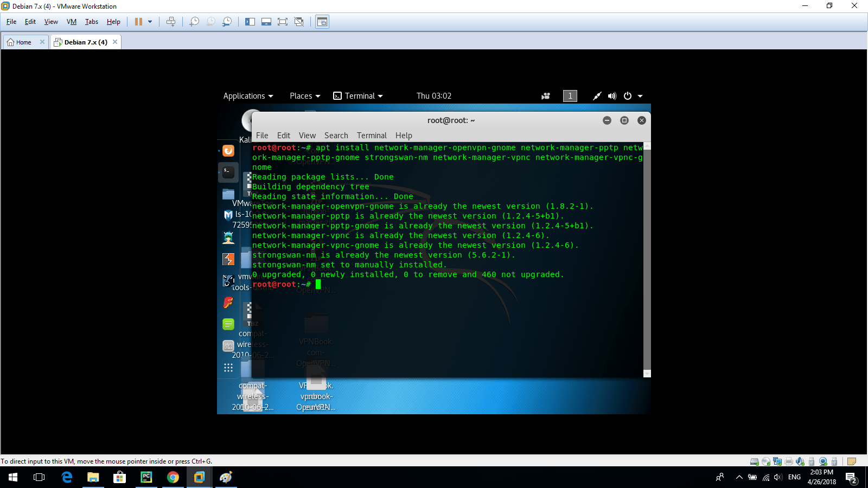Toggle Unity mode in the VMware toolbar
Viewport: 868px width, 488px height.
coord(299,22)
